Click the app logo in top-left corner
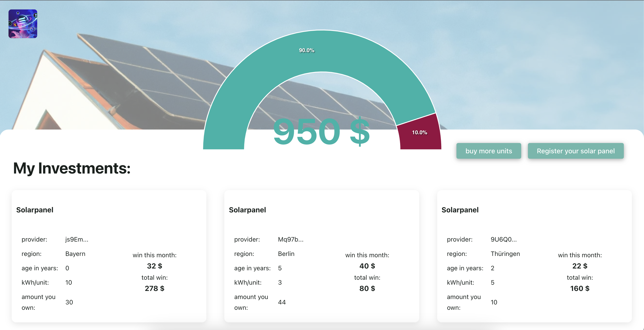644x330 pixels. pos(23,24)
